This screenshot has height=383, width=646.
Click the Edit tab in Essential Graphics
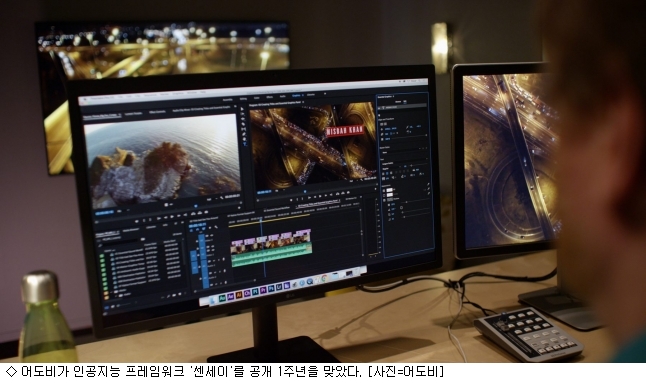pos(405,101)
